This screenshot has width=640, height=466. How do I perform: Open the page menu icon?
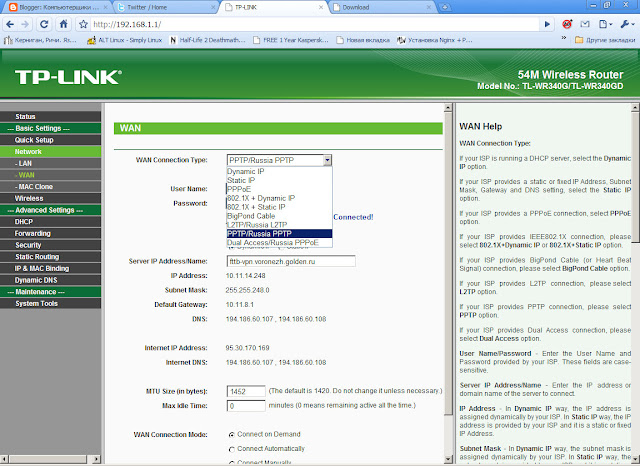(605, 24)
